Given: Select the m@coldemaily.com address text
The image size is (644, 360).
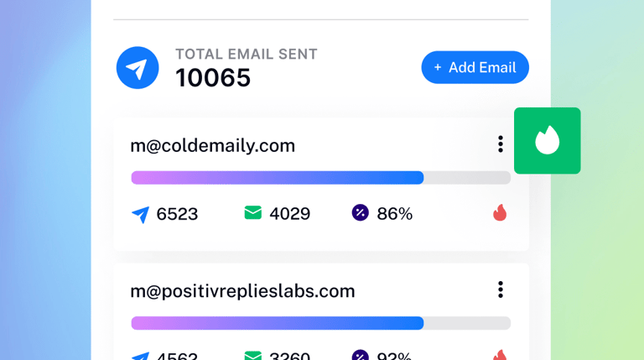Looking at the screenshot, I should (x=213, y=146).
